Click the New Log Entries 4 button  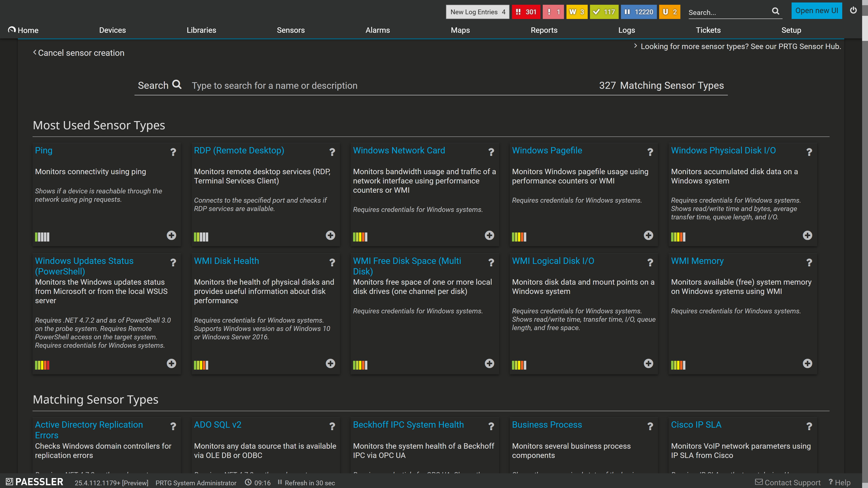[x=477, y=12]
